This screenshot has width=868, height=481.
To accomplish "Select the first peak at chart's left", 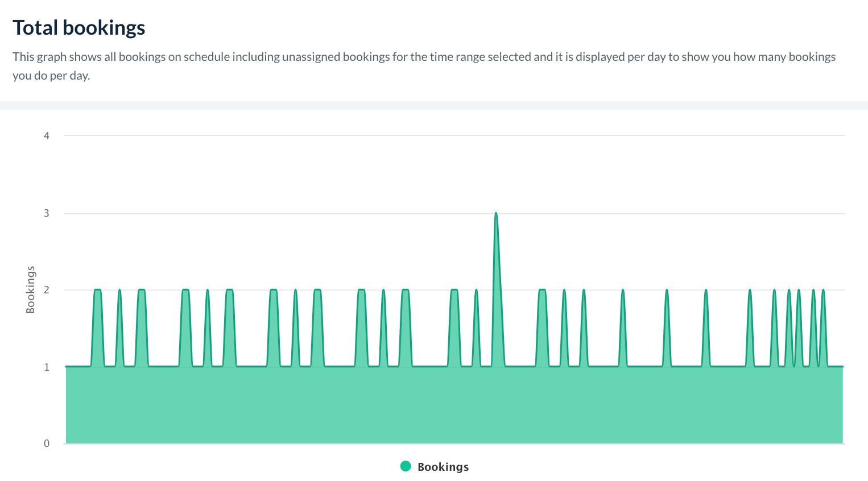I will tap(97, 291).
